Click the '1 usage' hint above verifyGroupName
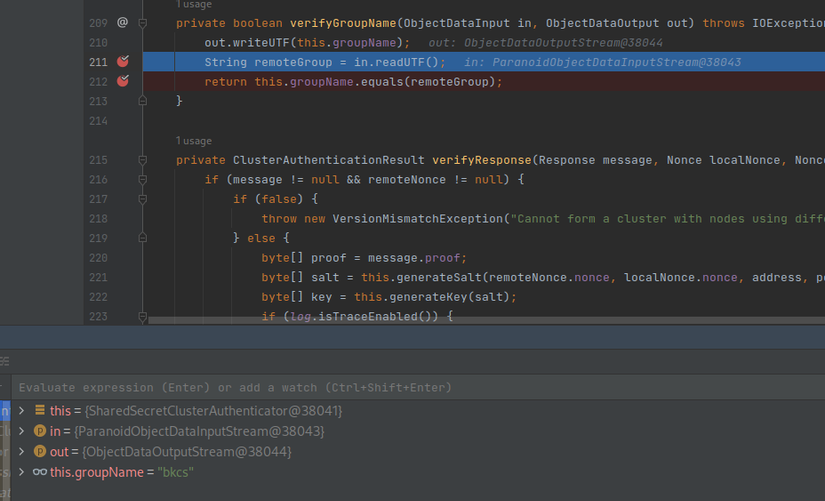This screenshot has height=501, width=825. pos(193,5)
